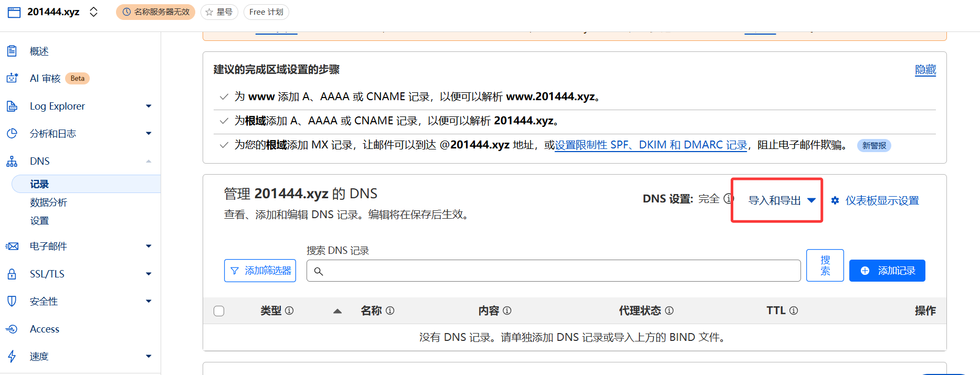Open 数据分析 under the DNS menu

click(x=48, y=202)
